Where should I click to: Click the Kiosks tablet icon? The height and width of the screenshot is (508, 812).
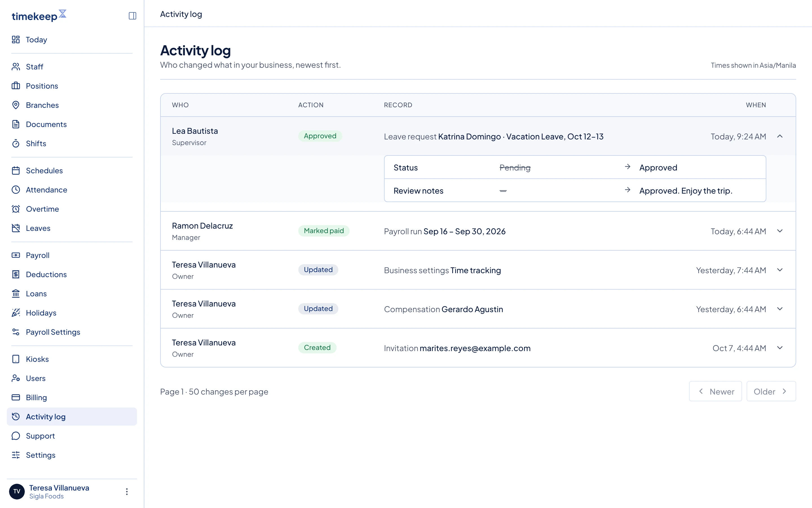pyautogui.click(x=16, y=359)
